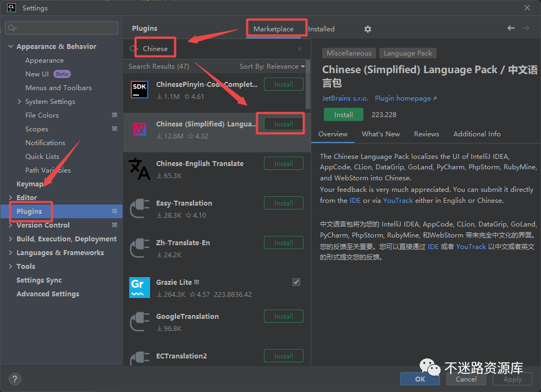
Task: Select Appearance in the settings tree
Action: coord(45,60)
